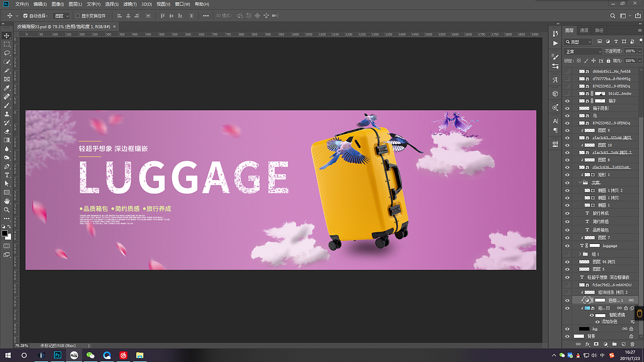Viewport: 644px width, 362px height.
Task: Open the auto-select 图层 dropdown
Action: tap(61, 16)
